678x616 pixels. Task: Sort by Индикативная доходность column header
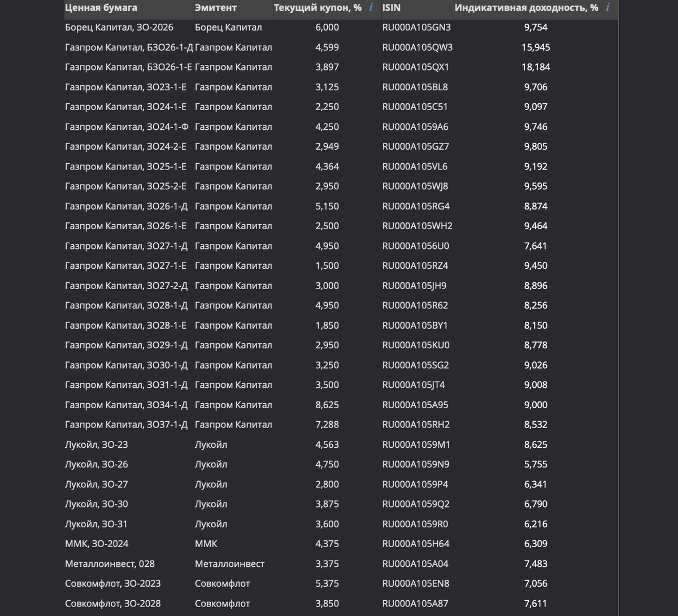coord(527,8)
